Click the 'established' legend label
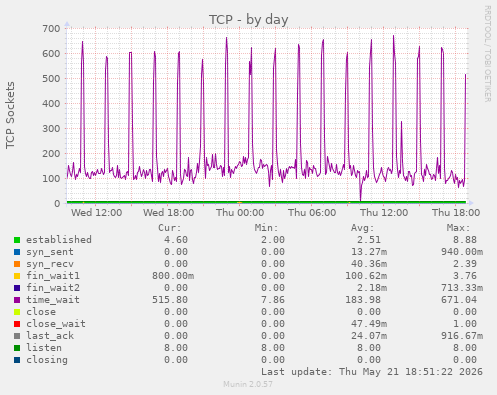This screenshot has height=395, width=497. pyautogui.click(x=59, y=240)
